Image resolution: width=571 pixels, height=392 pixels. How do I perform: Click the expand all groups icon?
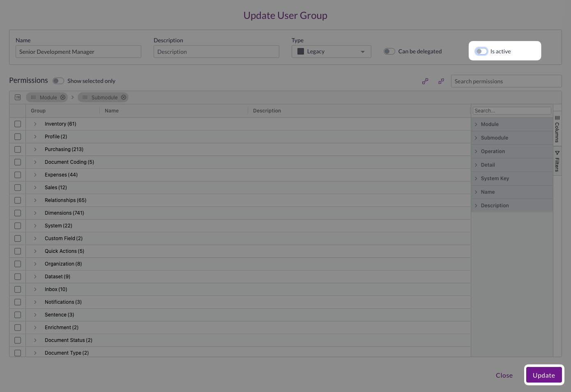tap(425, 81)
